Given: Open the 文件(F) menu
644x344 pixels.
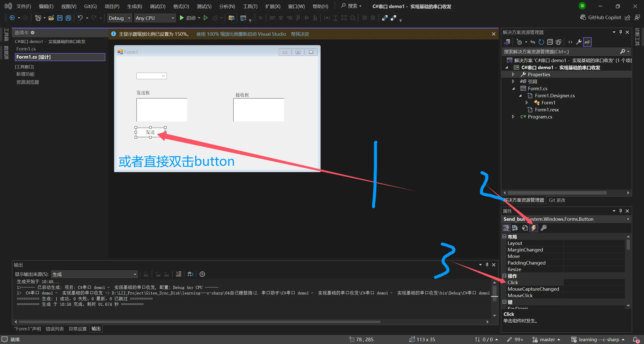Looking at the screenshot, I should point(24,6).
